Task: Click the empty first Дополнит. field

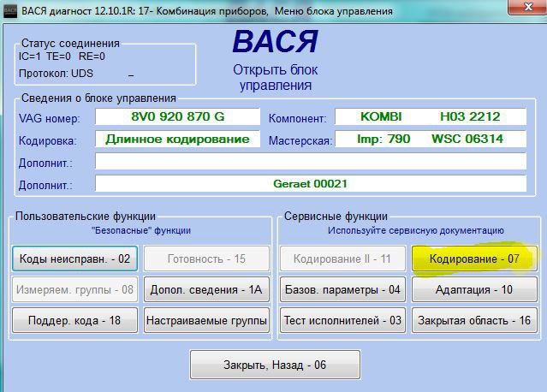Action: tap(311, 161)
